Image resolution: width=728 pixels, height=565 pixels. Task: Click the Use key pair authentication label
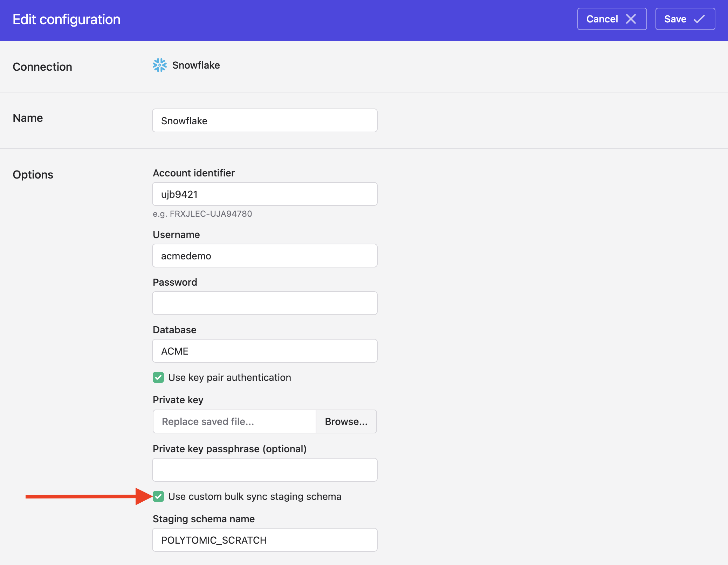pyautogui.click(x=229, y=377)
